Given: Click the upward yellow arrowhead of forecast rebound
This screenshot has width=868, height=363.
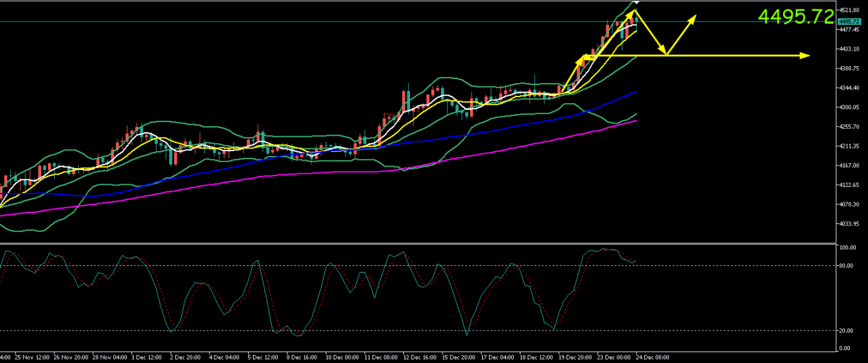Looking at the screenshot, I should pos(694,18).
